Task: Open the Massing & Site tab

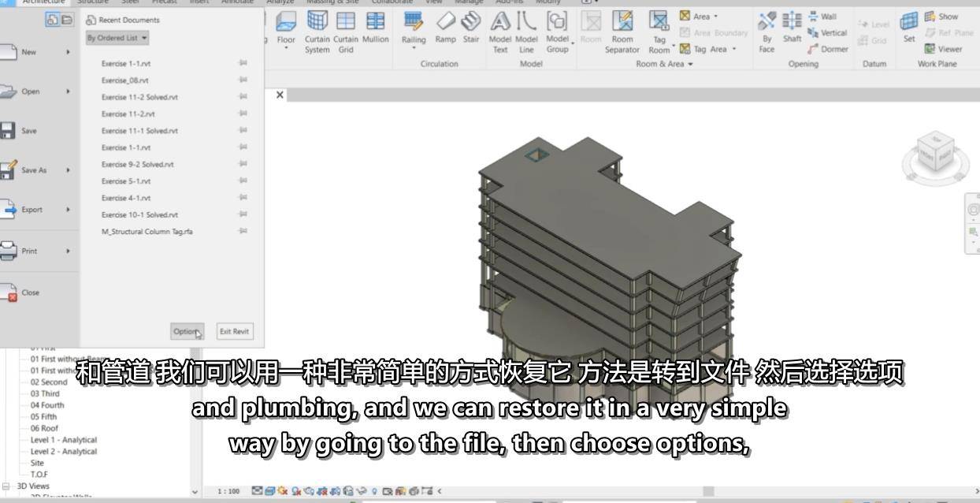Action: click(x=332, y=2)
